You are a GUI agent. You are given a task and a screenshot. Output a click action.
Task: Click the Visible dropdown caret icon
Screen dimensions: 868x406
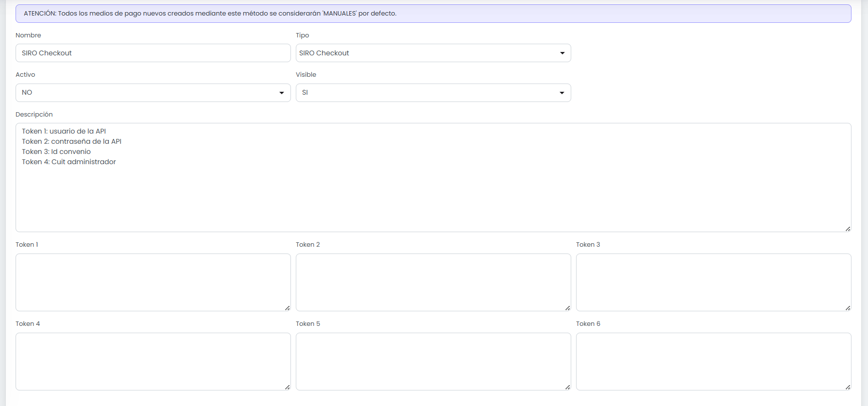[562, 93]
